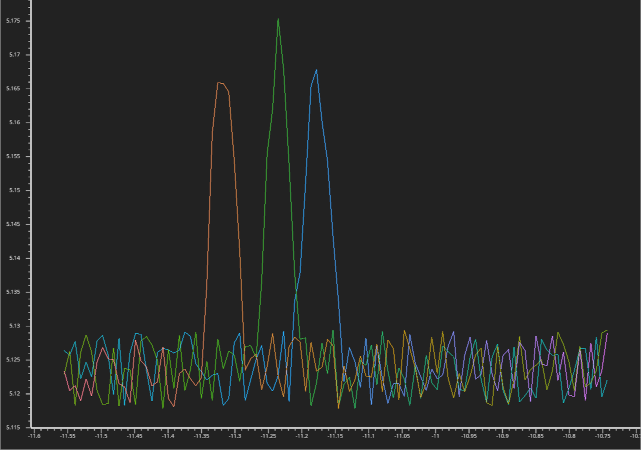Click the apex of the blue peak
The width and height of the screenshot is (641, 450).
pos(316,71)
